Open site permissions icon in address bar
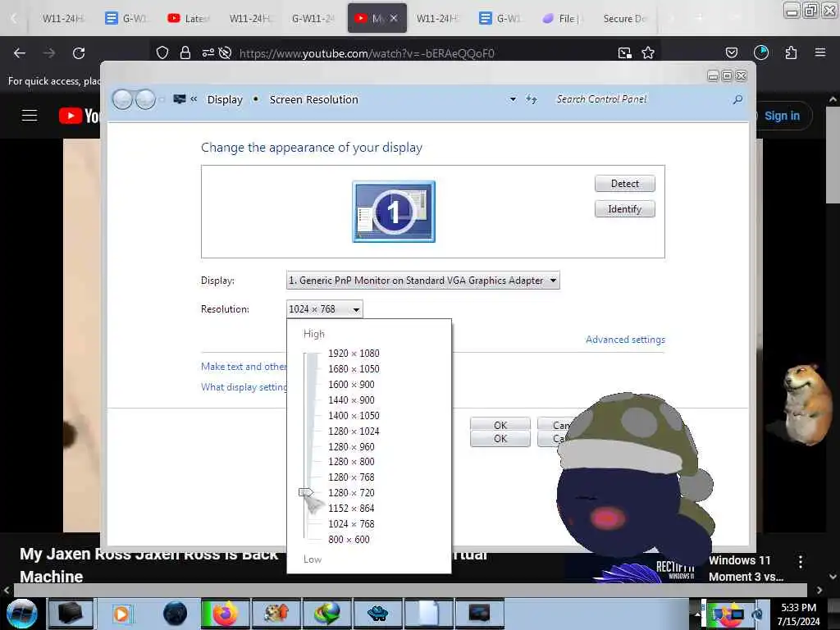 208,52
